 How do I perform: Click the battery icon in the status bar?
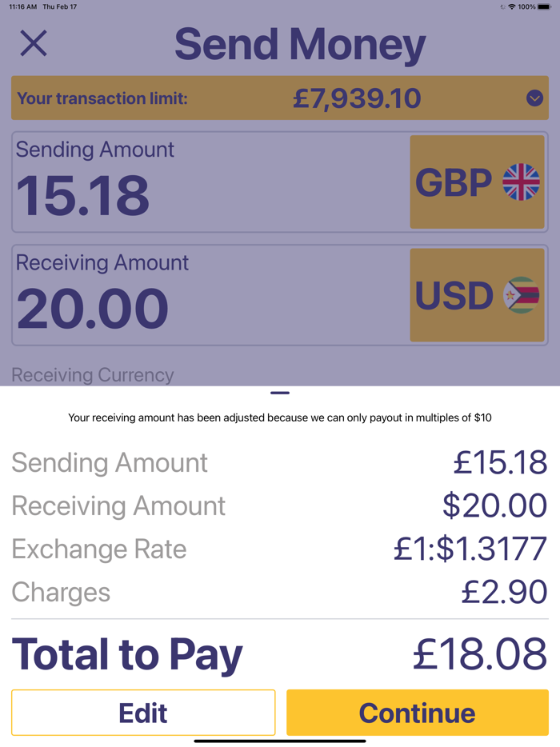[x=546, y=6]
